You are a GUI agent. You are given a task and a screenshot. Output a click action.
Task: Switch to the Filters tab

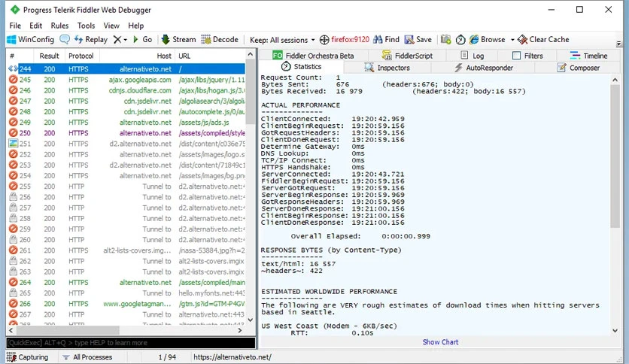527,56
